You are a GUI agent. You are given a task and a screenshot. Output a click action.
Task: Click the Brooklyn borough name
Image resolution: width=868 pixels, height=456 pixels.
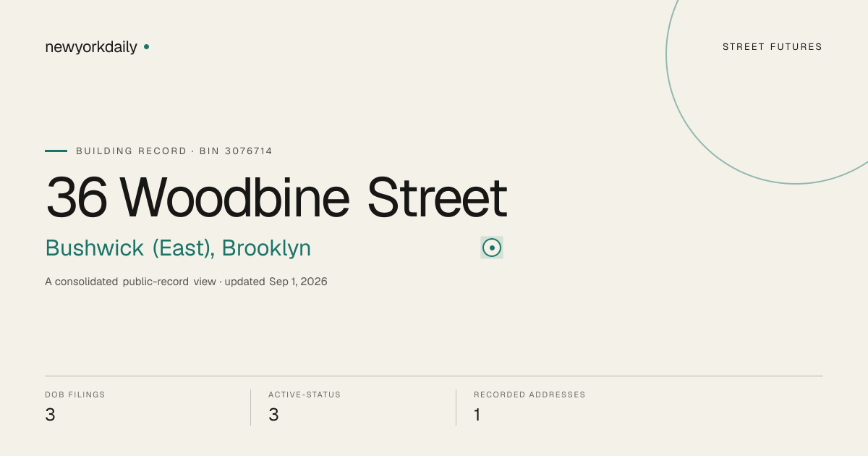(267, 248)
